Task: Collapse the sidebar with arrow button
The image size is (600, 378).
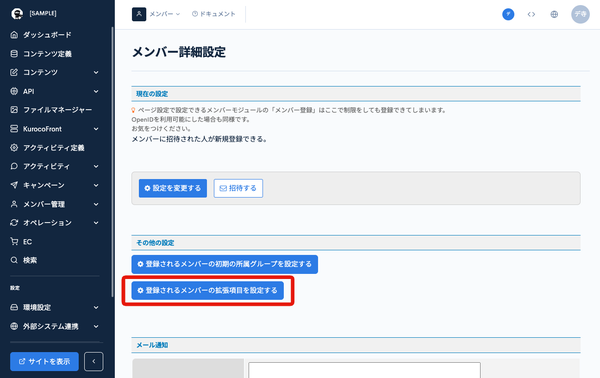Action: [94, 361]
